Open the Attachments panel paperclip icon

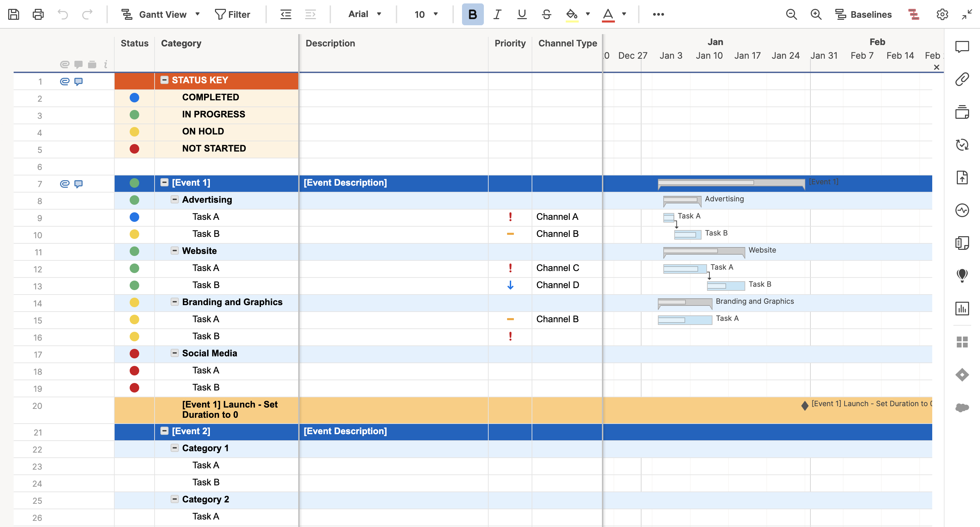(x=962, y=80)
